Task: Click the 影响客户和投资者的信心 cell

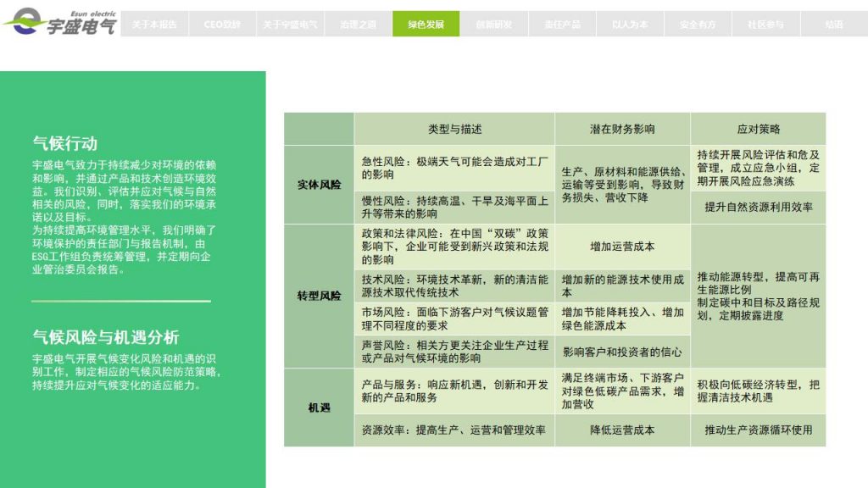Action: pos(622,352)
